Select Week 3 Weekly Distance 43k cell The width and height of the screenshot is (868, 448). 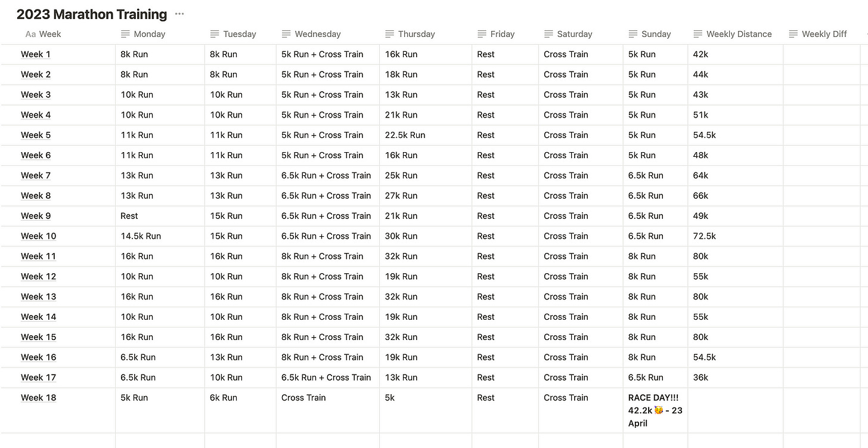point(735,95)
